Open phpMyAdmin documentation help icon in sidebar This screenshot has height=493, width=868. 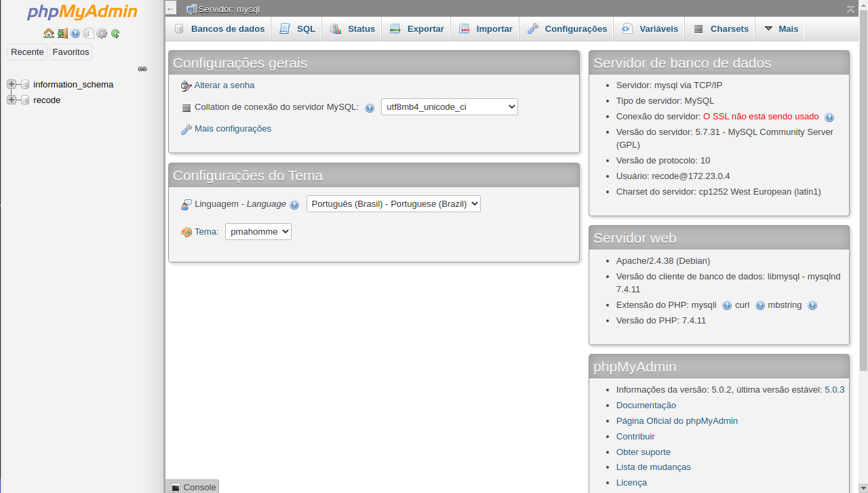coord(75,33)
